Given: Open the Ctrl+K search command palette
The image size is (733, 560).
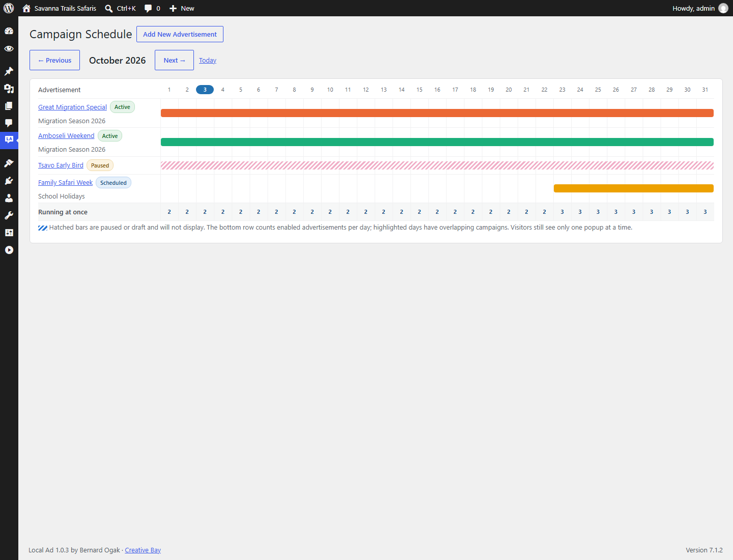Looking at the screenshot, I should (x=120, y=8).
